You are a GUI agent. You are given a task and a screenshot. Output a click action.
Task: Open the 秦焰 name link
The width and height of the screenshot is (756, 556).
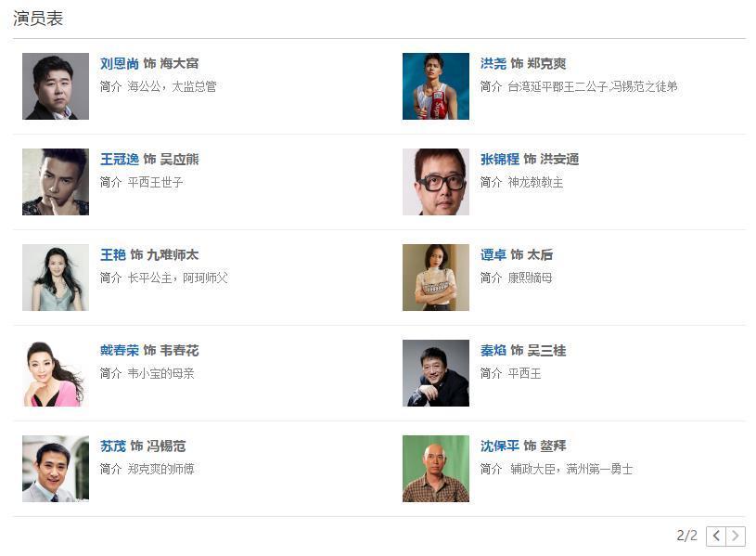pos(493,351)
